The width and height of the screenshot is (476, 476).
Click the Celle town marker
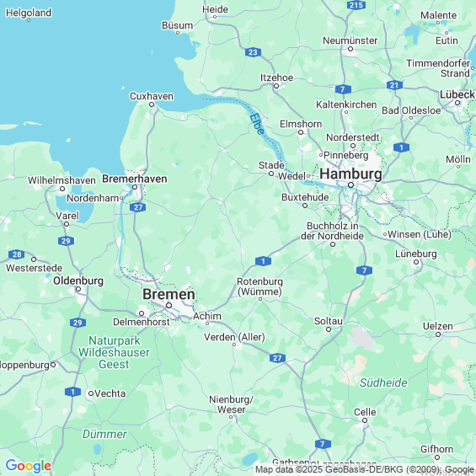point(365,420)
